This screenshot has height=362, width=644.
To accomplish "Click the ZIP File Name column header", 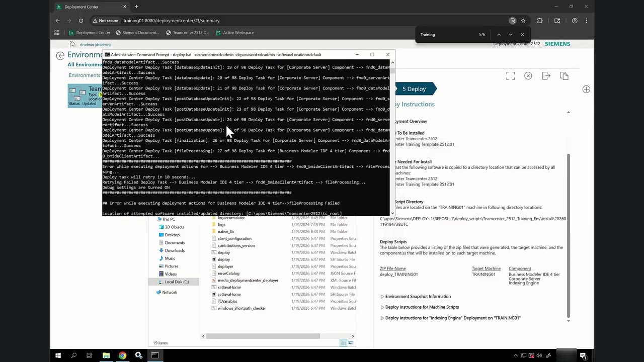I will pyautogui.click(x=392, y=268).
